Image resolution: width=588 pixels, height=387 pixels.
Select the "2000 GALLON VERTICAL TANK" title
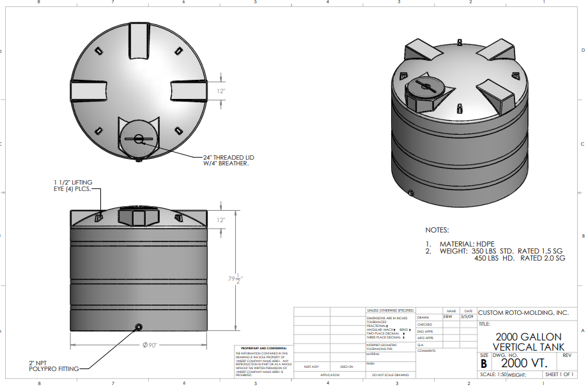(528, 341)
